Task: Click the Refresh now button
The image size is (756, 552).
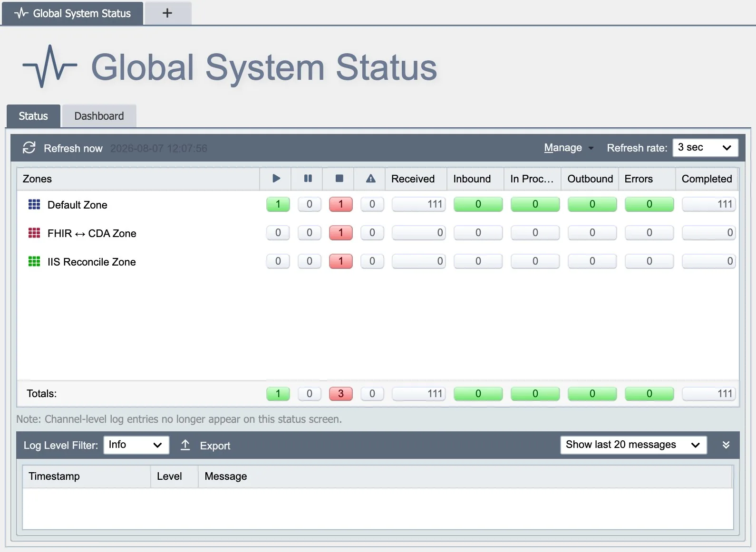Action: [63, 148]
